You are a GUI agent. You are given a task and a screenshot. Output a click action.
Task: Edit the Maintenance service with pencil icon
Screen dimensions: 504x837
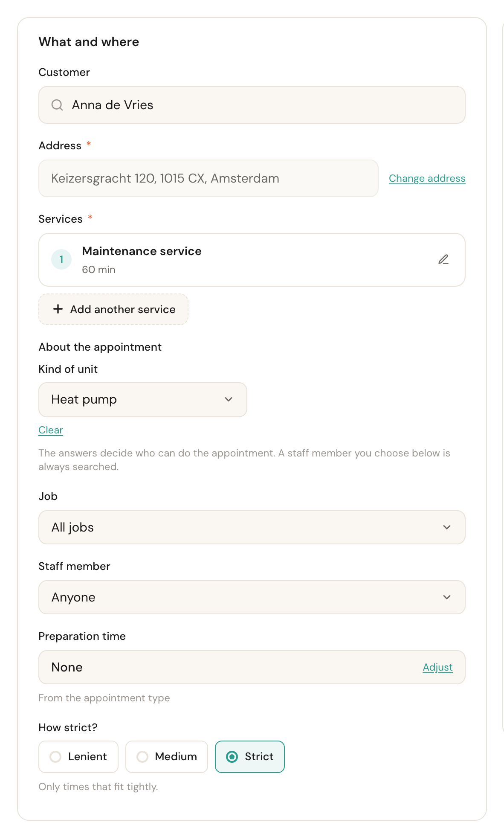point(443,259)
